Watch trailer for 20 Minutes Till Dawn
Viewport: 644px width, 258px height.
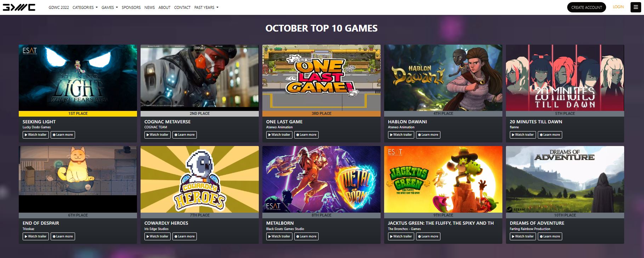click(x=523, y=135)
